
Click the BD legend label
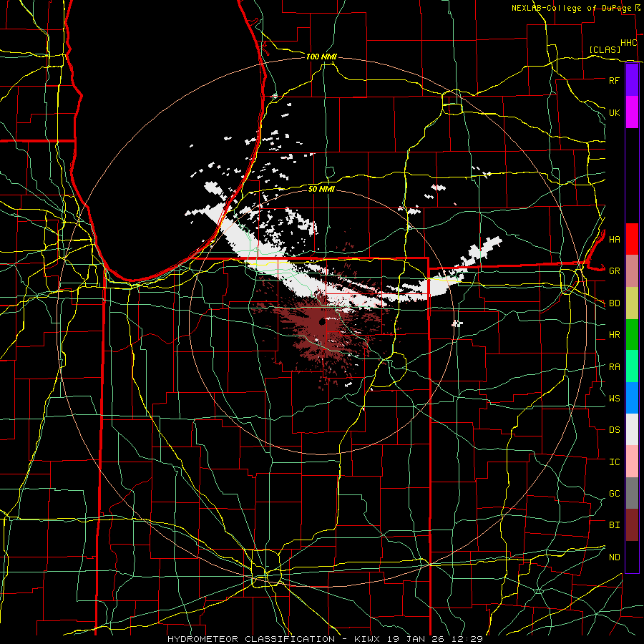pos(614,303)
